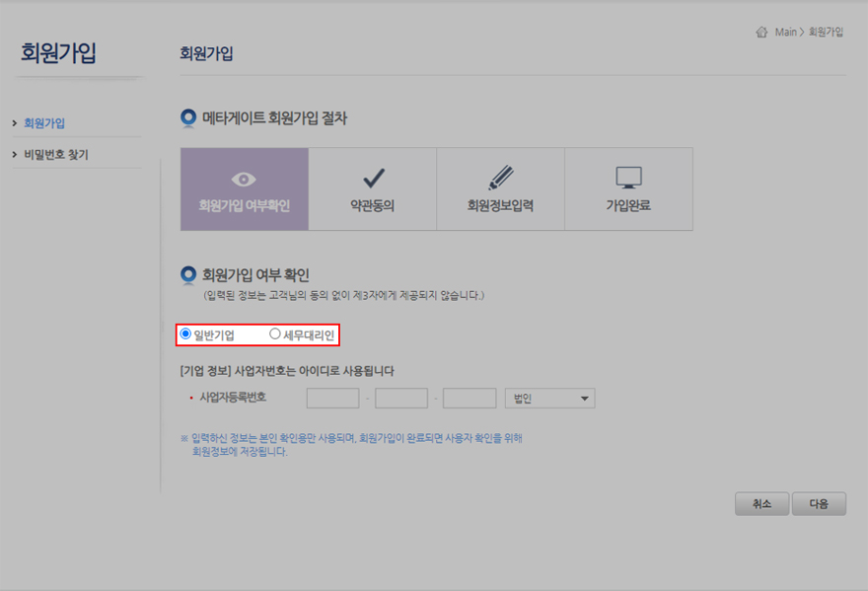Select the 세무대리인 radio button
Image resolution: width=868 pixels, height=591 pixels.
click(x=274, y=333)
